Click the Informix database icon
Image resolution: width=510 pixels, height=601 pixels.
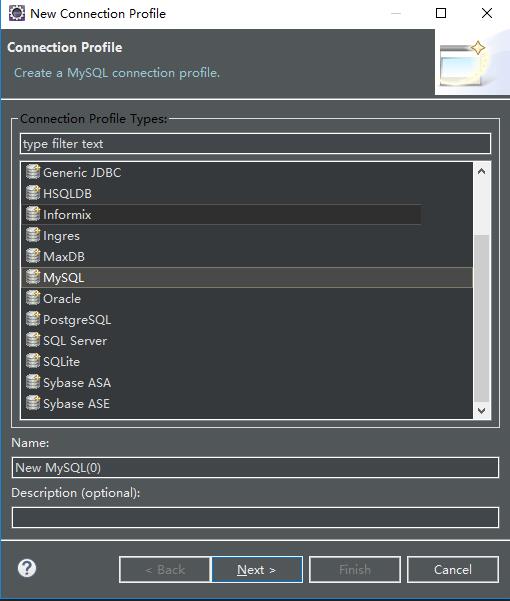33,214
